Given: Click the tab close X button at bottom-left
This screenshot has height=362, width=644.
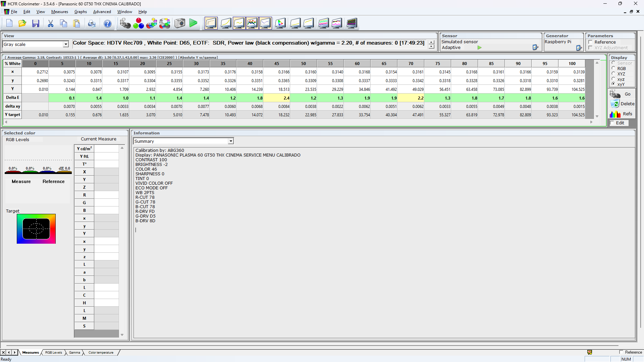Looking at the screenshot, I should 3,352.
